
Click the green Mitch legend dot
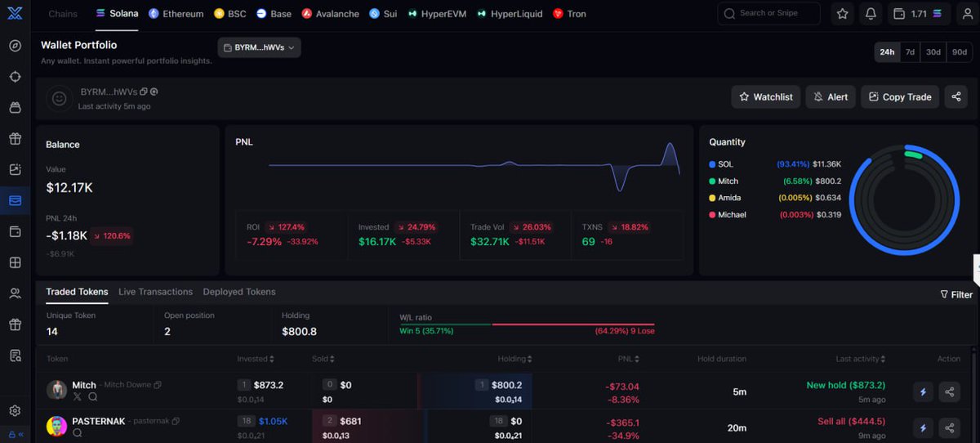coord(712,181)
